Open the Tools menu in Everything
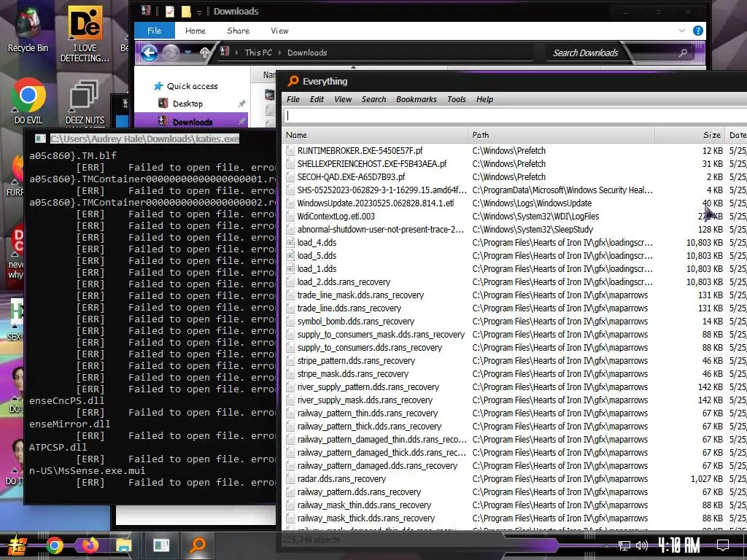 pos(457,99)
